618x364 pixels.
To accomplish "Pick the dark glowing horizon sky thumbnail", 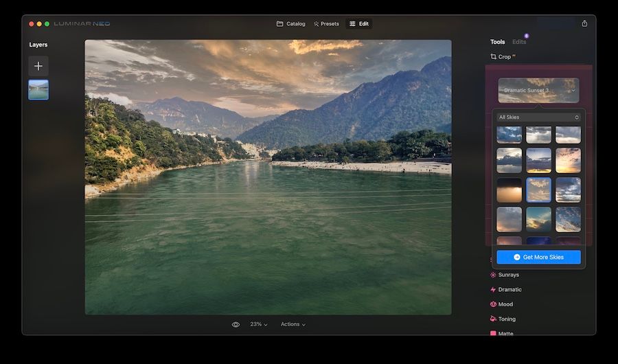I will pyautogui.click(x=509, y=190).
